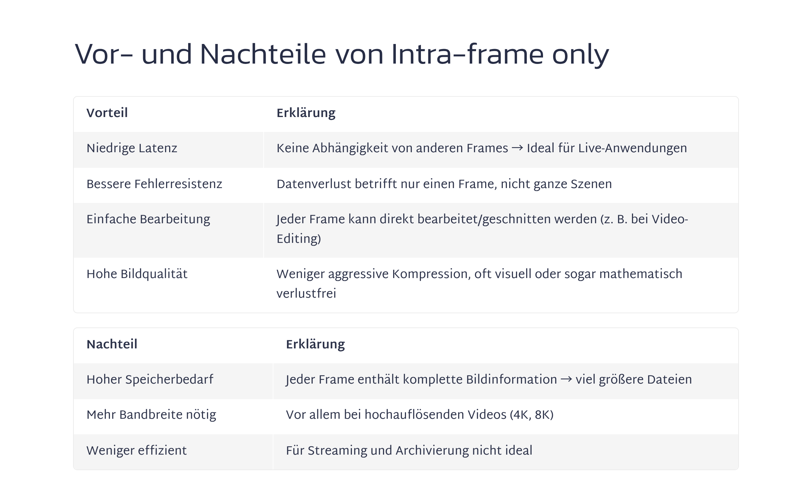
Task: Click the 'Für Streaming und Archivierung nicht ideal' text
Action: [409, 451]
